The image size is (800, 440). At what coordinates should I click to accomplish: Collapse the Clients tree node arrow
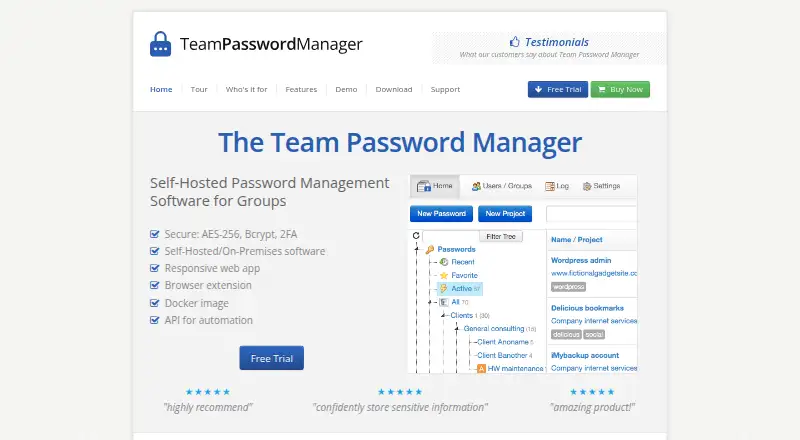pyautogui.click(x=443, y=315)
